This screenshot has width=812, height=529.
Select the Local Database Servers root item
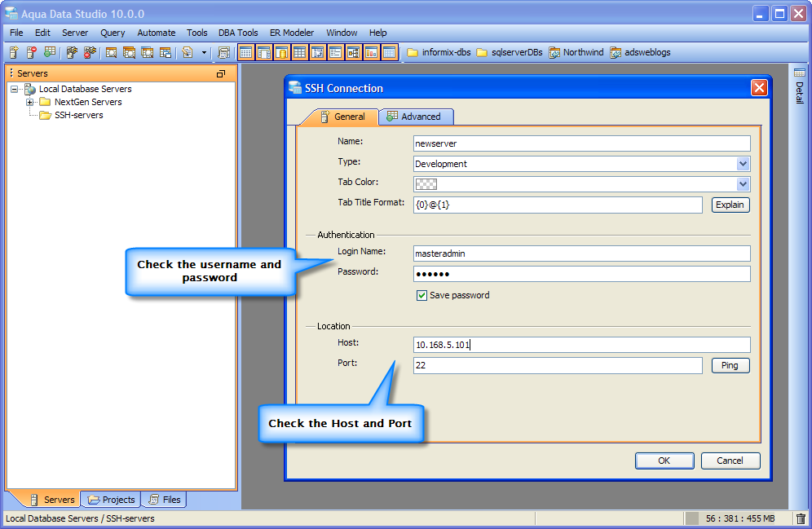pyautogui.click(x=86, y=89)
